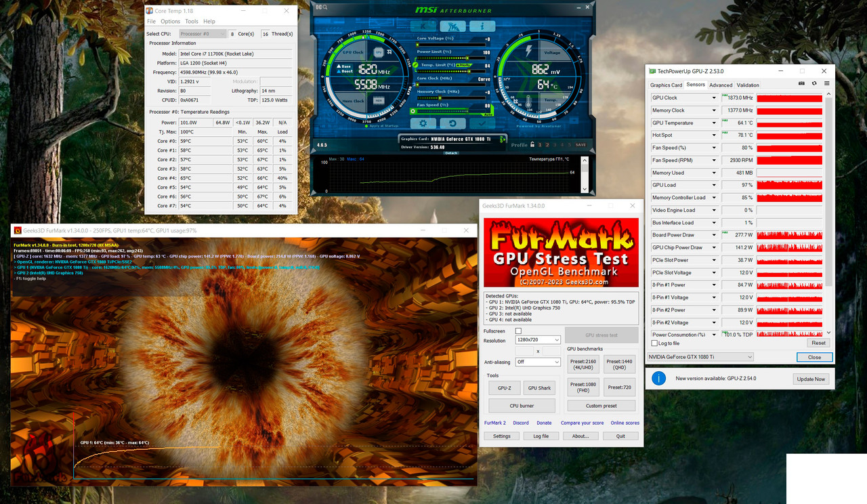Image resolution: width=867 pixels, height=504 pixels.
Task: Launch GPU Shark from FurMark tools
Action: [x=540, y=388]
